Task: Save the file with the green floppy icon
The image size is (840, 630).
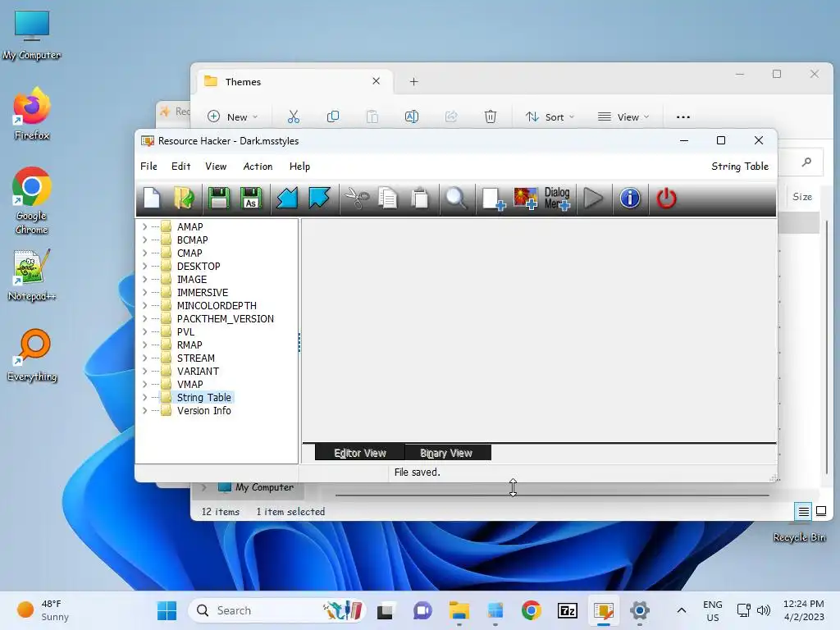Action: point(218,199)
